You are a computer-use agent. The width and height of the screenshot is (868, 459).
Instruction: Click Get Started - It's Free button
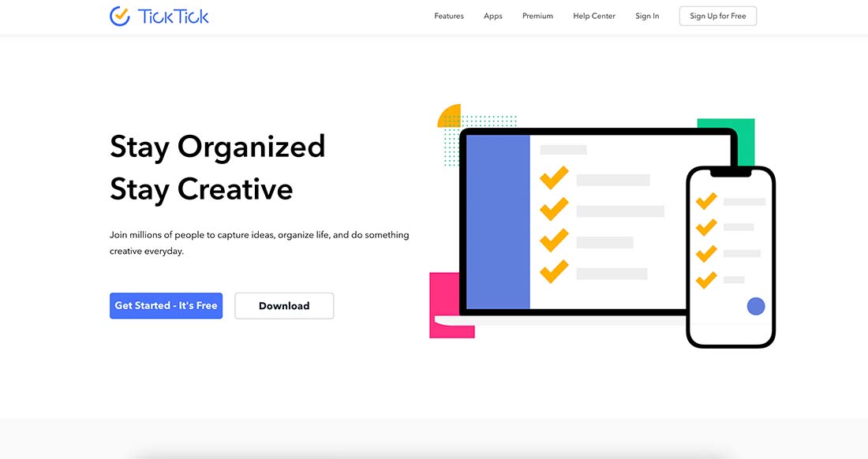coord(166,306)
